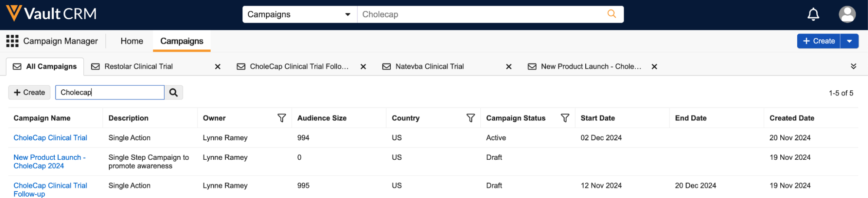Click the list search magnifier button
The width and height of the screenshot is (868, 198).
pos(174,92)
